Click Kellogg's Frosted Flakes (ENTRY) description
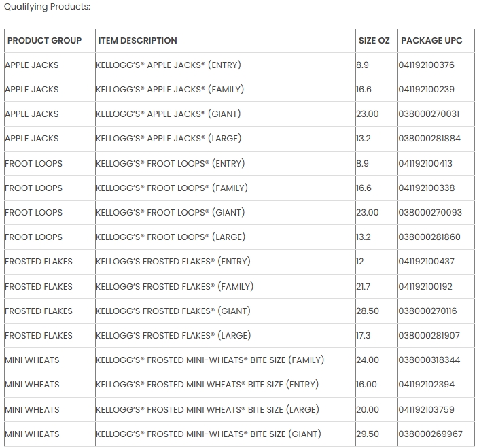 click(x=173, y=262)
